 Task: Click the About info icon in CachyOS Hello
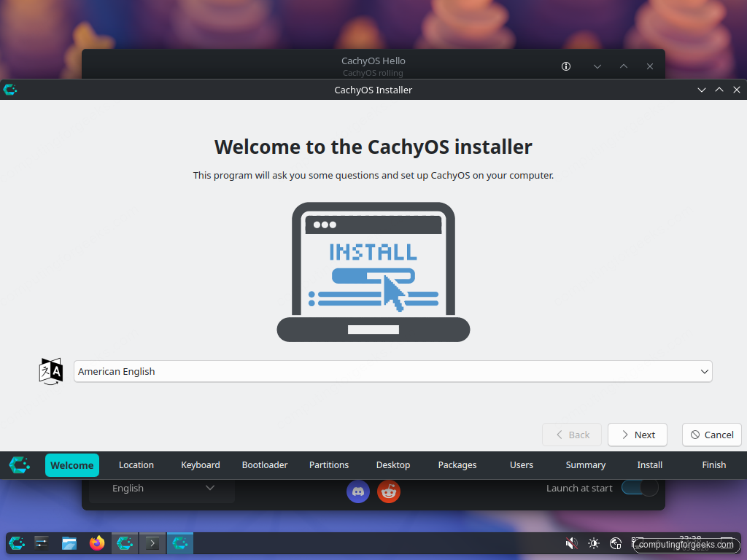tap(566, 66)
